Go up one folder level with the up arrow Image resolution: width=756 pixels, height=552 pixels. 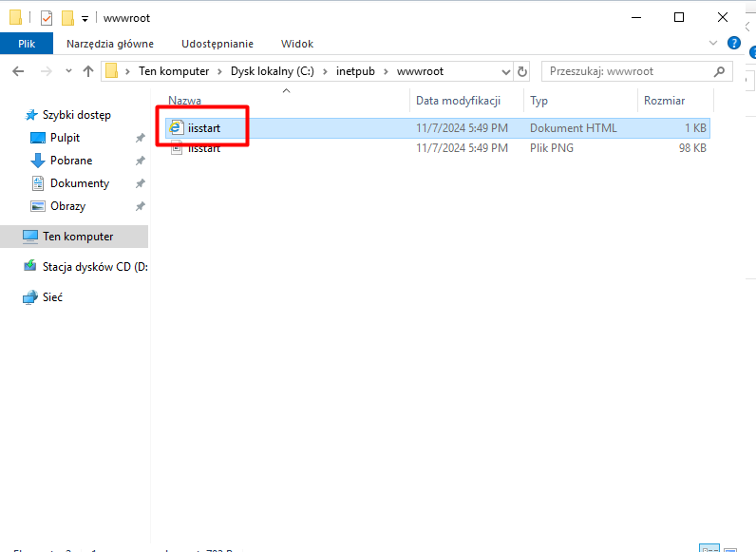88,71
